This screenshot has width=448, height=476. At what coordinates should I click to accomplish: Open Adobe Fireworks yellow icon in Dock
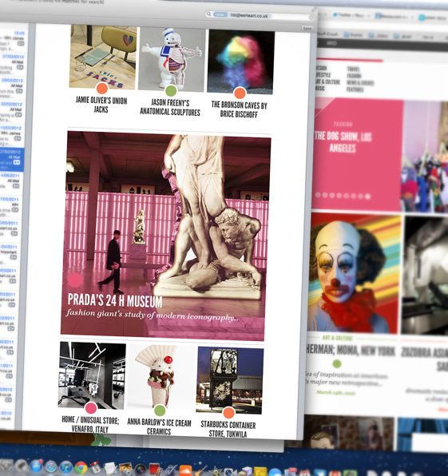point(260,472)
